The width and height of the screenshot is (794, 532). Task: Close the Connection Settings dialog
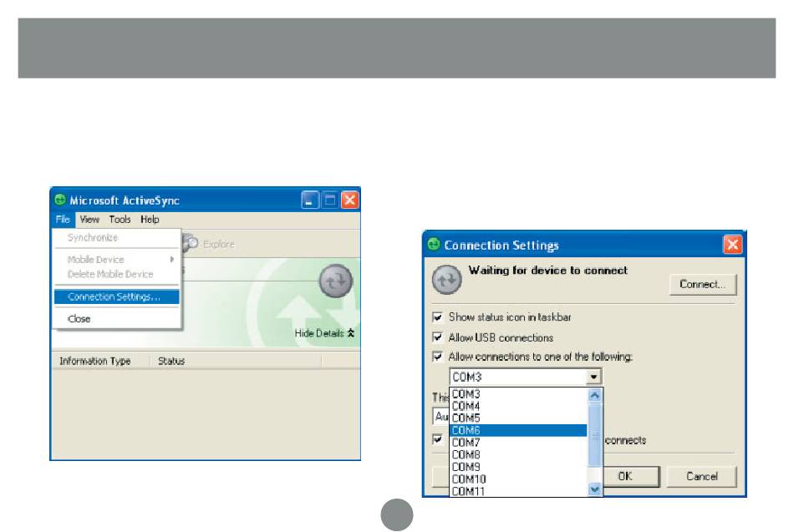732,245
